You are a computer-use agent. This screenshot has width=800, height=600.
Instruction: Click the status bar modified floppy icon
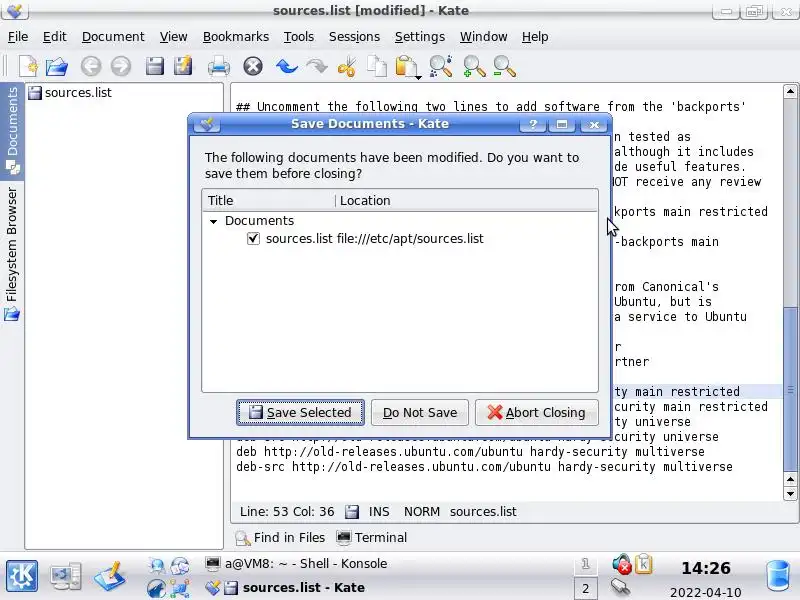coord(352,512)
